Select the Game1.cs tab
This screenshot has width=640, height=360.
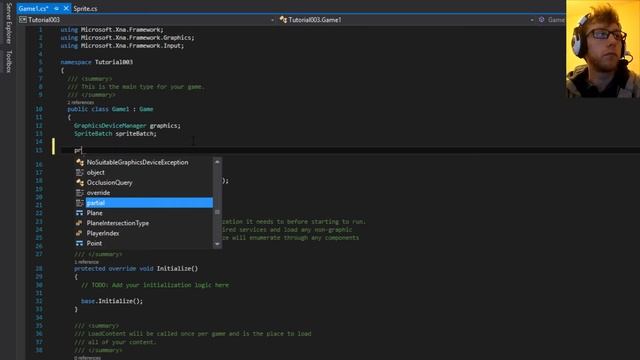(x=33, y=9)
